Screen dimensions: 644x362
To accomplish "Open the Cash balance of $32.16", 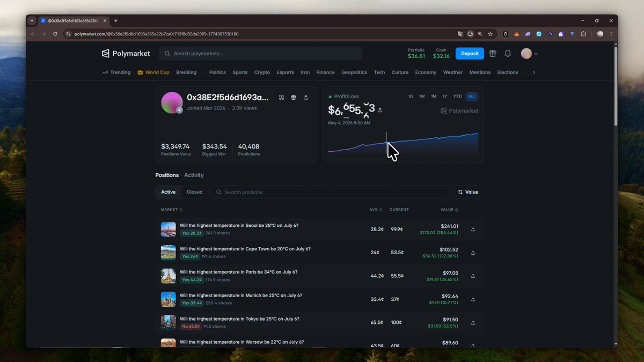I will click(441, 53).
